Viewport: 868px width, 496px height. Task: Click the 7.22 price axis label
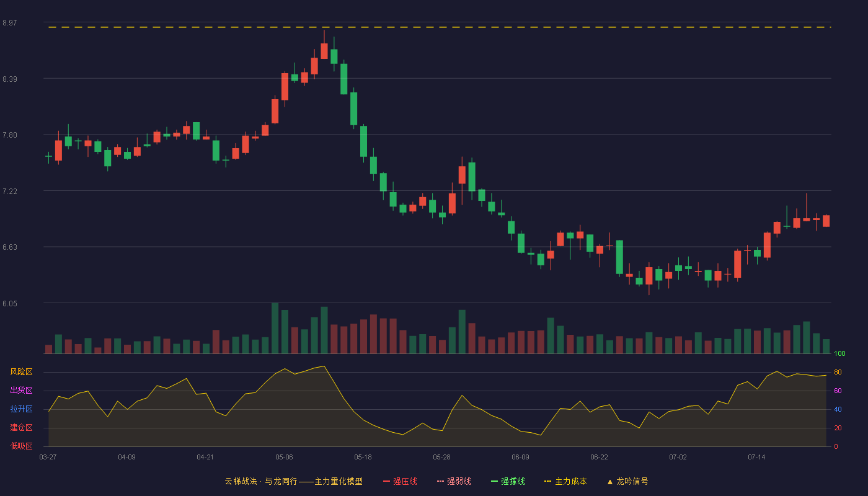(x=9, y=192)
